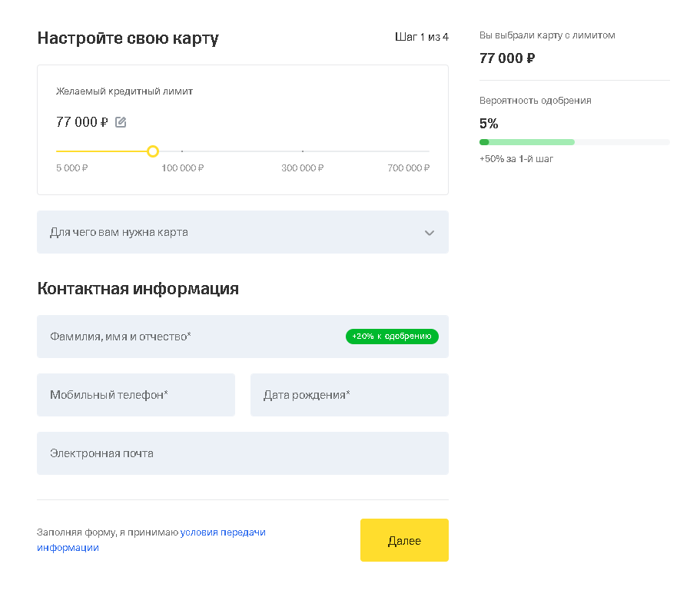Click the yellow credit limit slider handle

[153, 151]
